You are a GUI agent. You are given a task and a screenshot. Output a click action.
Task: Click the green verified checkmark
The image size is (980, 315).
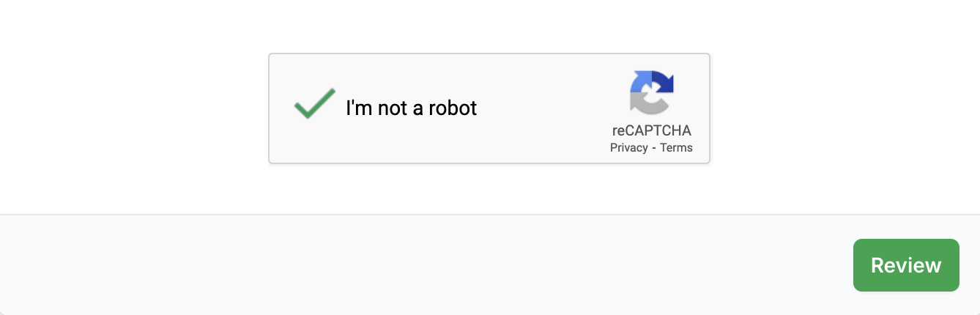[x=314, y=104]
